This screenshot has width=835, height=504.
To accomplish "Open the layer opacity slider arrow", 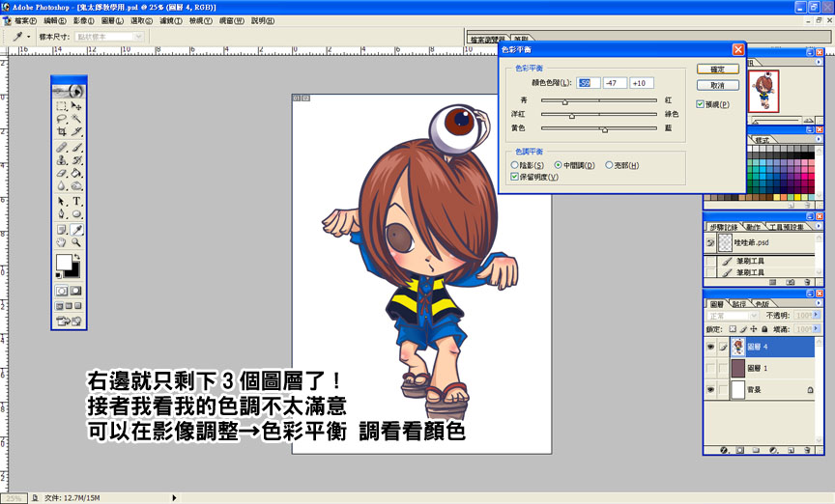I will (x=816, y=315).
